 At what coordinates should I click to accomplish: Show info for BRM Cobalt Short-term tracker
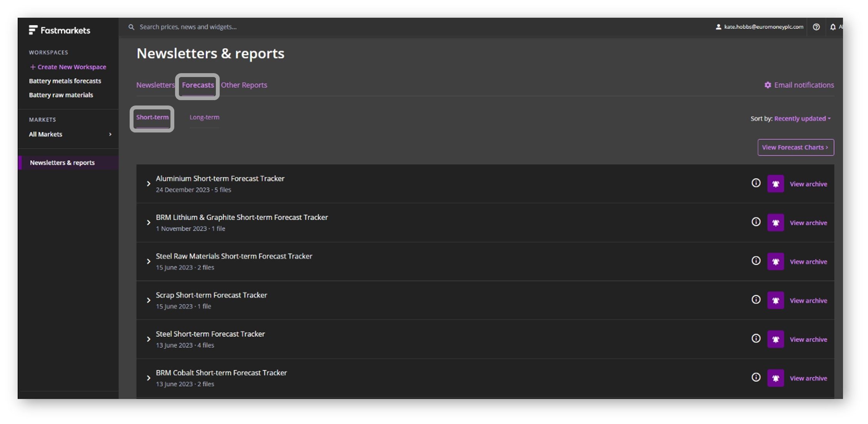pos(756,377)
